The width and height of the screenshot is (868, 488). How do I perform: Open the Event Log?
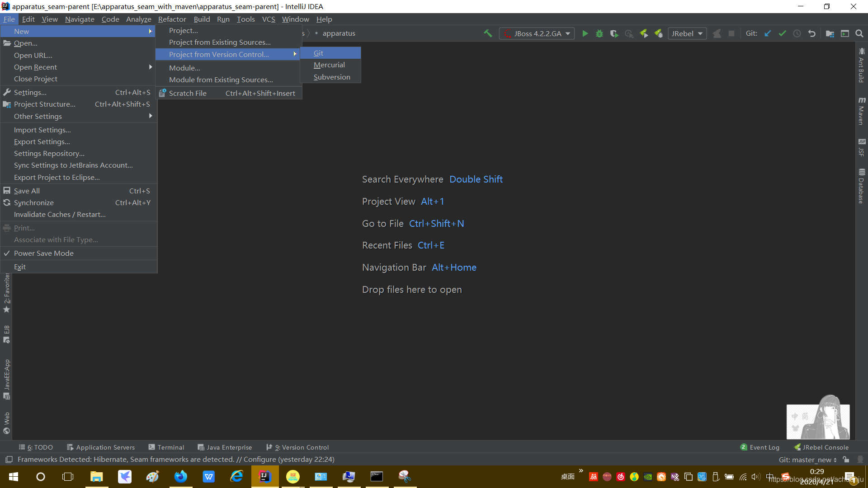tap(760, 447)
